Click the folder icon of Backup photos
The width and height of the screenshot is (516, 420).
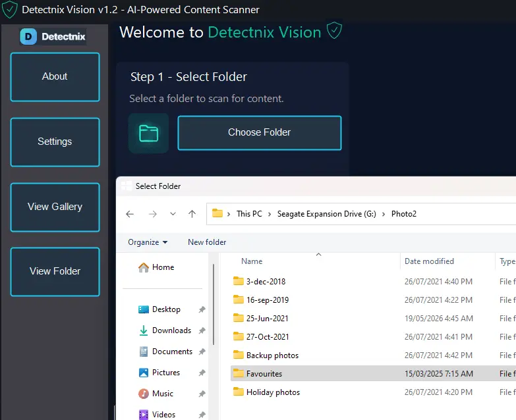[x=239, y=355]
